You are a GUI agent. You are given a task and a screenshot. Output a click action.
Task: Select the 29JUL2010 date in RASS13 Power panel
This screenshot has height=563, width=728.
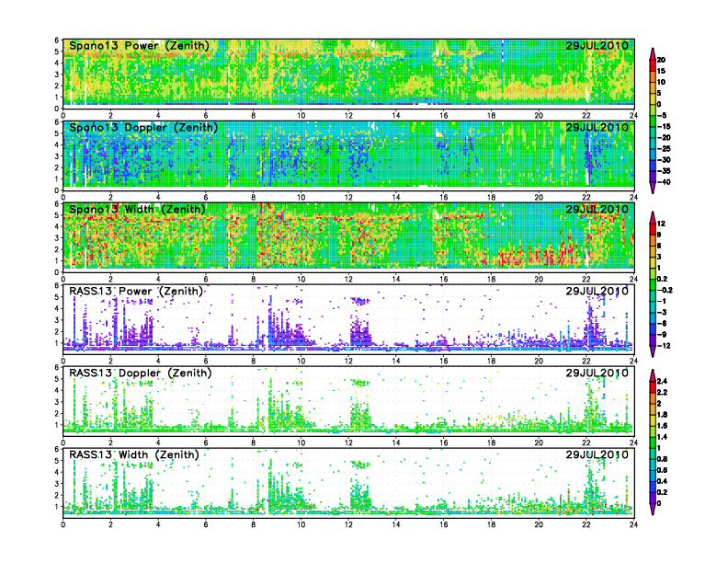(x=597, y=291)
